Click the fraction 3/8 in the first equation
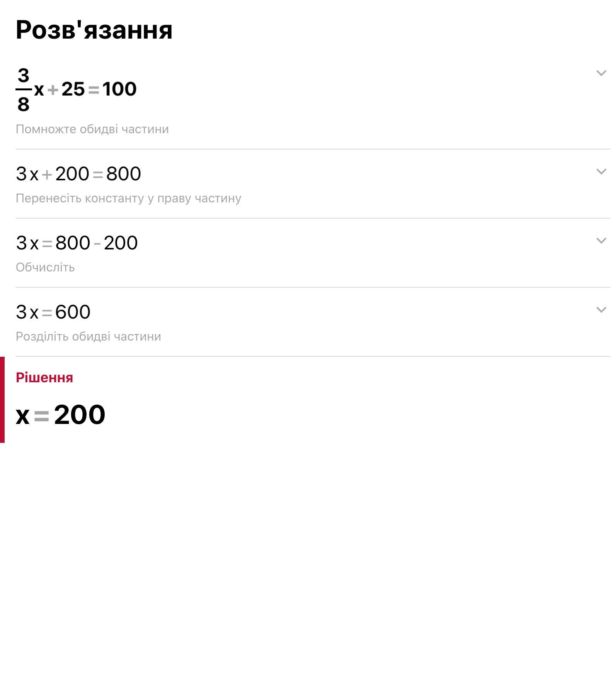Image resolution: width=612 pixels, height=700 pixels. click(23, 90)
